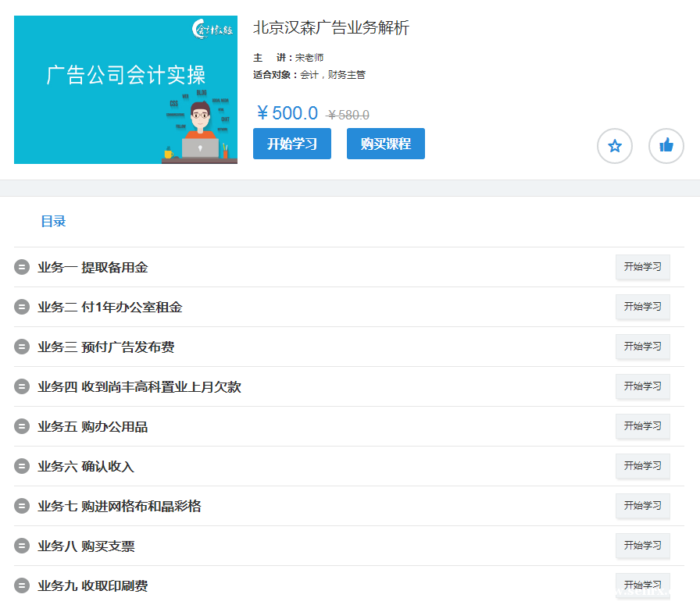Click the star favorite icon
The image size is (700, 605).
[x=614, y=146]
